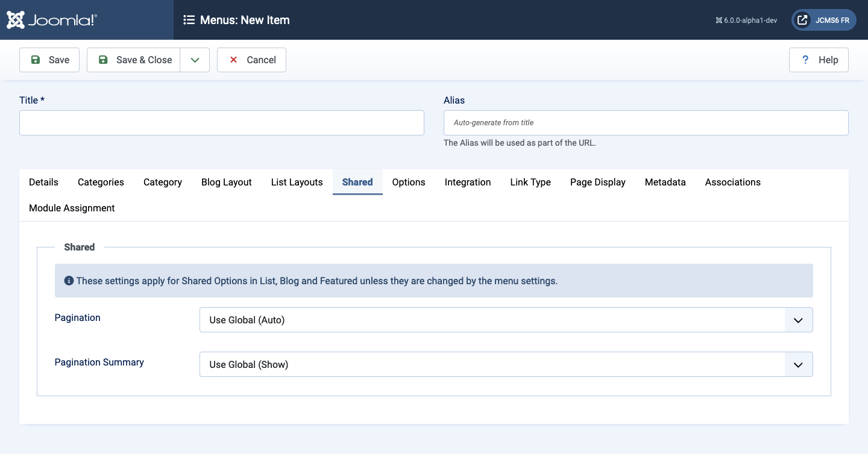Expand the save options dropdown arrow
Image resolution: width=868 pixels, height=454 pixels.
pyautogui.click(x=195, y=60)
